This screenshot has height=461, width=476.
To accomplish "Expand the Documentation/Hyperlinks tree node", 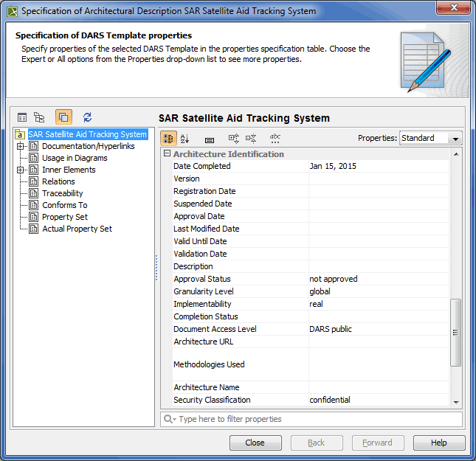I will tap(21, 146).
